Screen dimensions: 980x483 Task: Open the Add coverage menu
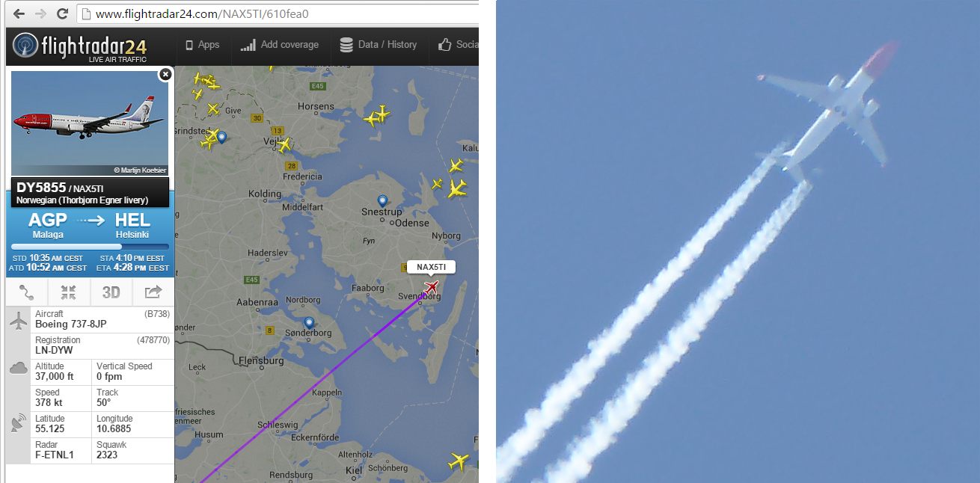coord(280,45)
